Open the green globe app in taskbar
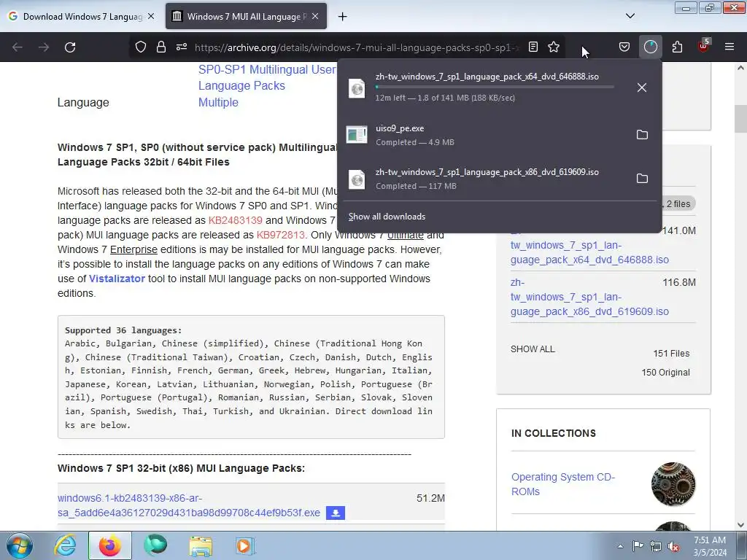Viewport: 747px width, 560px height. (x=156, y=545)
